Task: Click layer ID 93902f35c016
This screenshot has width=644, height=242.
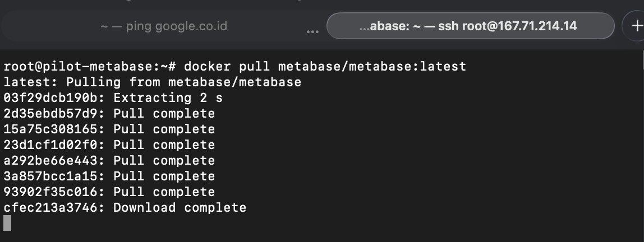Action: pyautogui.click(x=54, y=192)
